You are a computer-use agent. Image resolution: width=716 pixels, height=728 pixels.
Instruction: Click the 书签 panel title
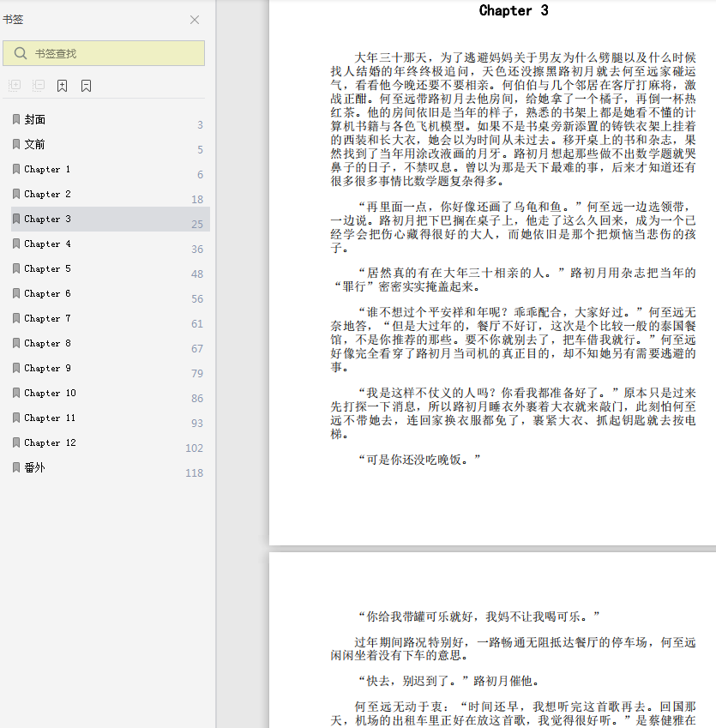[13, 20]
